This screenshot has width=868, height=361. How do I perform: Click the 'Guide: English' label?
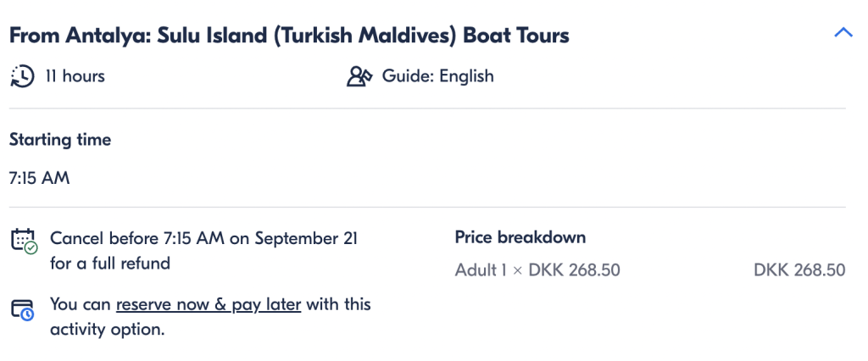(x=438, y=76)
